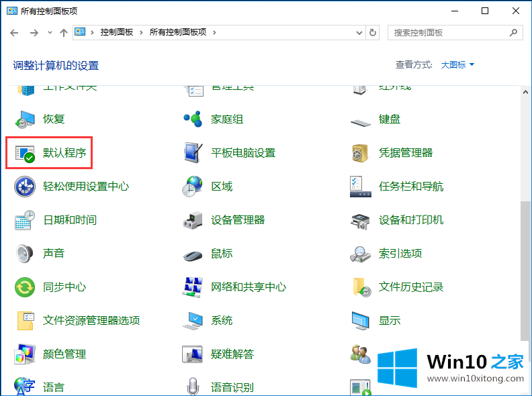Viewport: 532px width, 396px height.
Task: Open the 大图标 view mode dropdown
Action: click(x=457, y=64)
